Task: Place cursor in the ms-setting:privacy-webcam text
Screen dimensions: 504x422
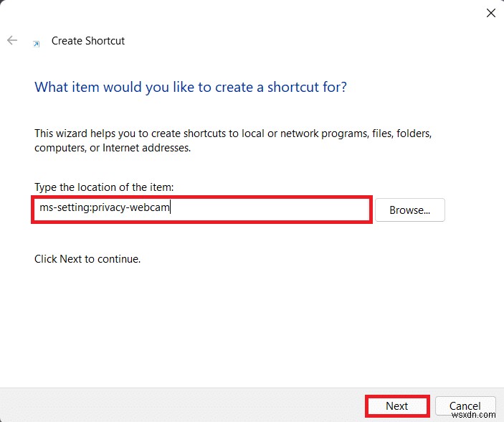Action: tap(105, 210)
